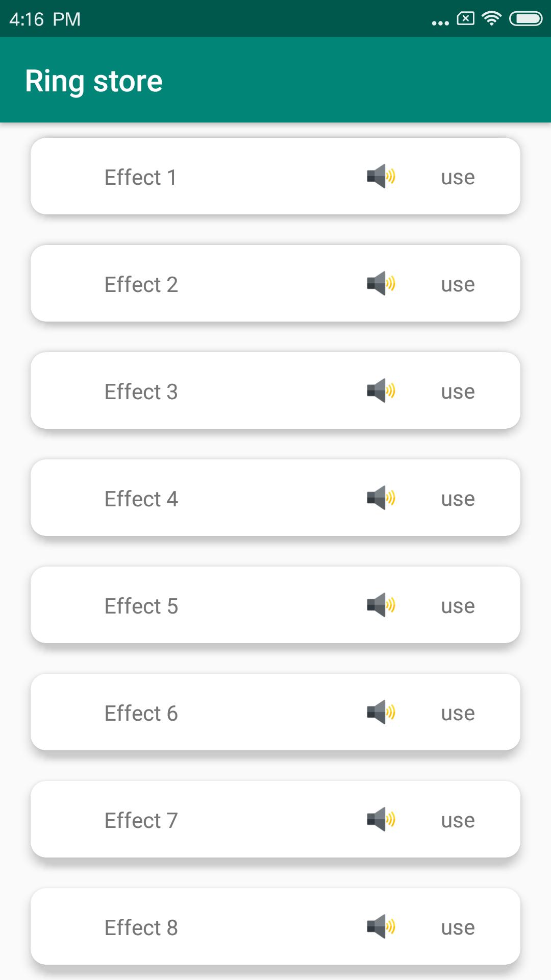Open the Ring store title

[x=94, y=82]
